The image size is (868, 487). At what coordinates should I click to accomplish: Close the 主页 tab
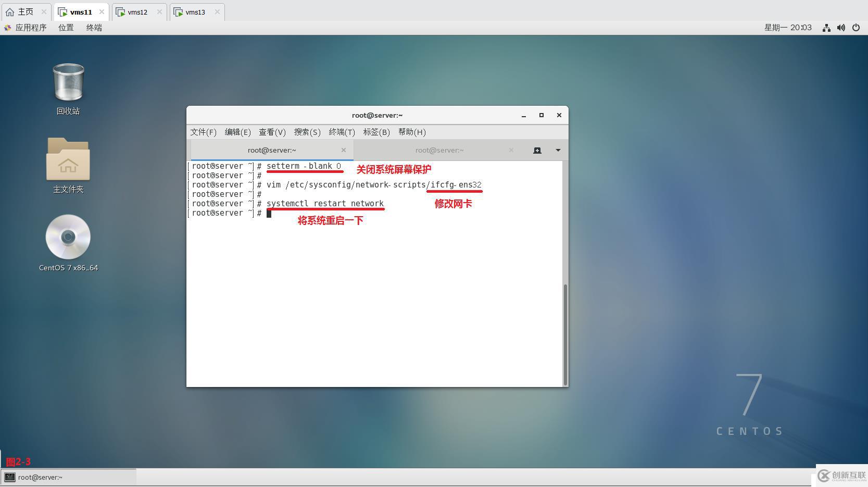click(44, 12)
